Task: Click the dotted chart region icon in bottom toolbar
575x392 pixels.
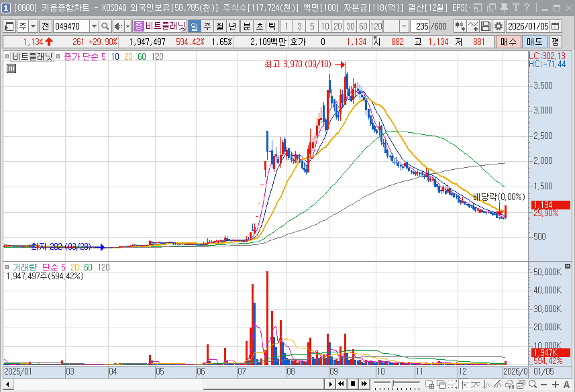Action: 452,385
